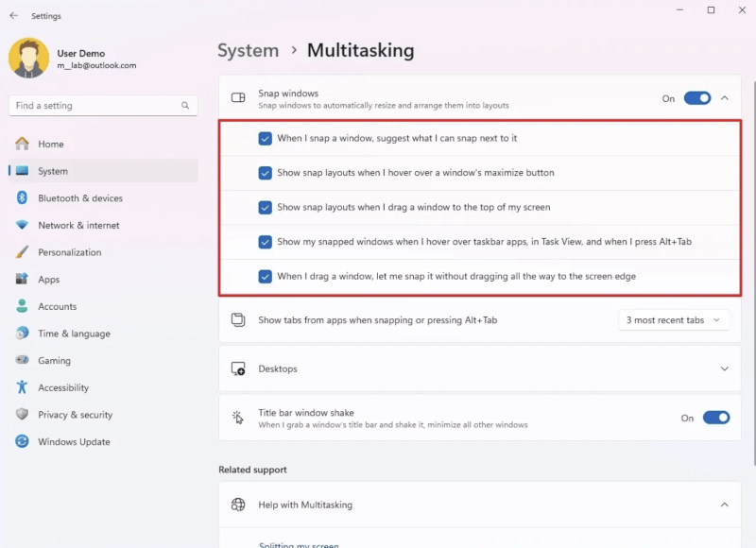
Task: Uncheck show snap layouts on maximize hover
Action: coord(265,173)
